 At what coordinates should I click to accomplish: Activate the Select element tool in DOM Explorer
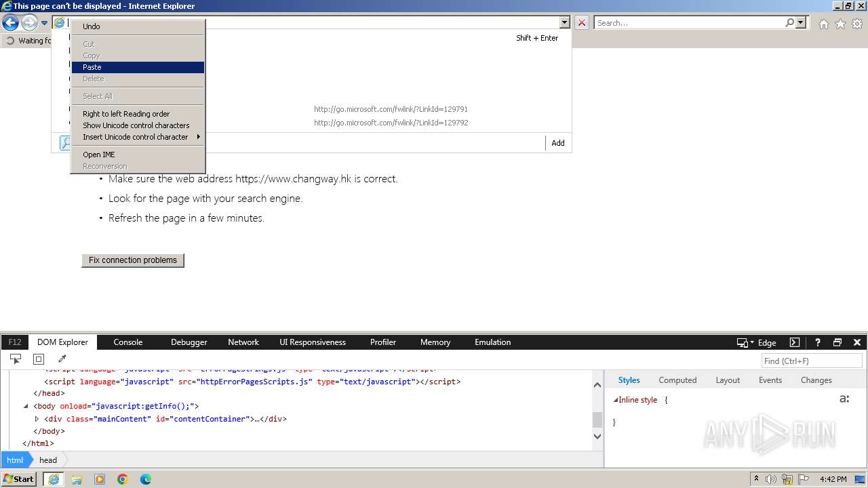pyautogui.click(x=16, y=359)
